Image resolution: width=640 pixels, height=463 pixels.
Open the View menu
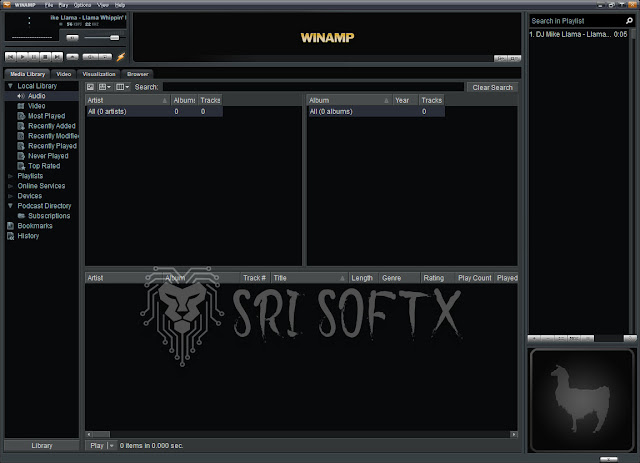click(103, 5)
